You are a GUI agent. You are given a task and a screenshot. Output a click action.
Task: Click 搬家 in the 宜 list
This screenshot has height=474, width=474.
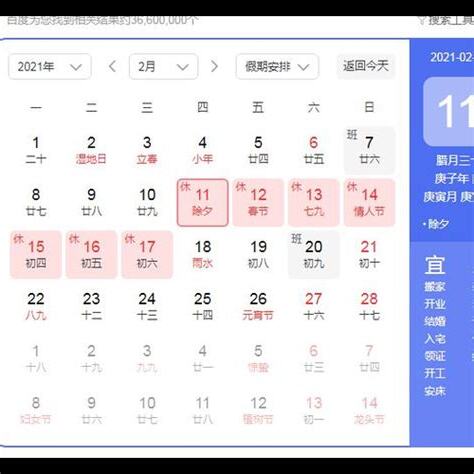(435, 286)
